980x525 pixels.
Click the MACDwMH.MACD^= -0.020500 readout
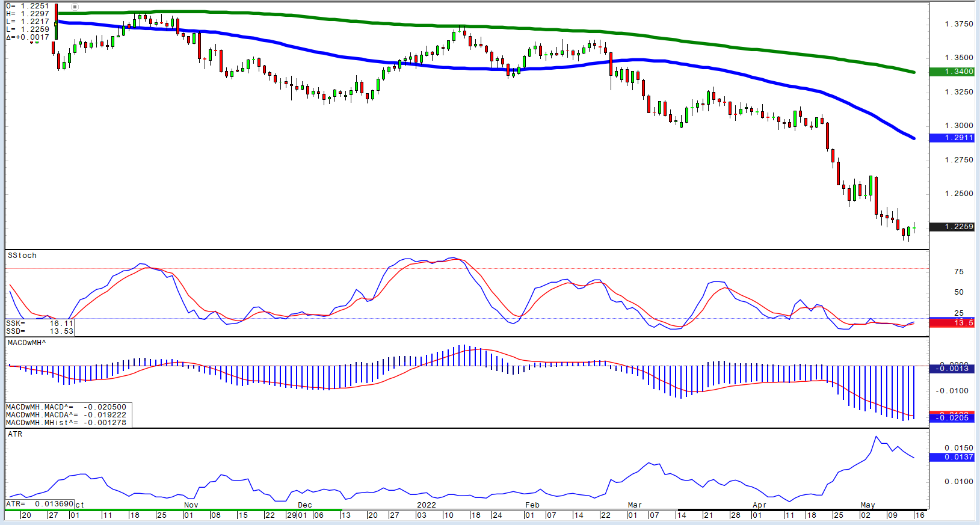point(66,407)
